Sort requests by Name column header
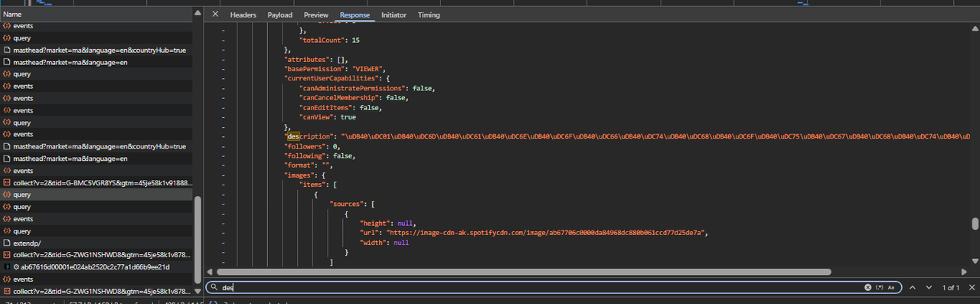Viewport: 980px width, 304px height. click(96, 15)
